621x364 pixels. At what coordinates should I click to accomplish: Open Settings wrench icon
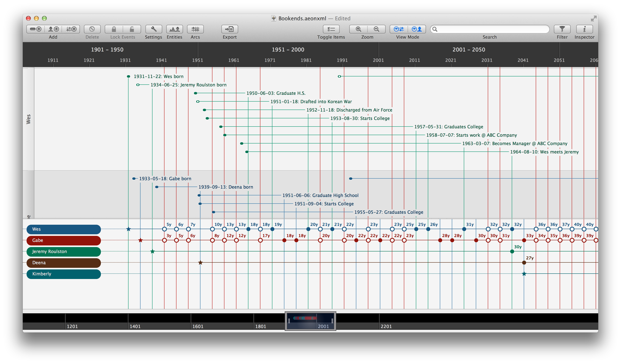click(x=153, y=29)
